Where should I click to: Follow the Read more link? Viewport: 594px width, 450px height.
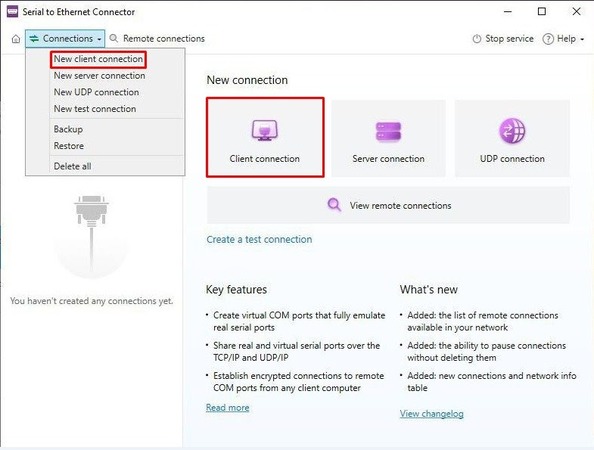tap(228, 408)
